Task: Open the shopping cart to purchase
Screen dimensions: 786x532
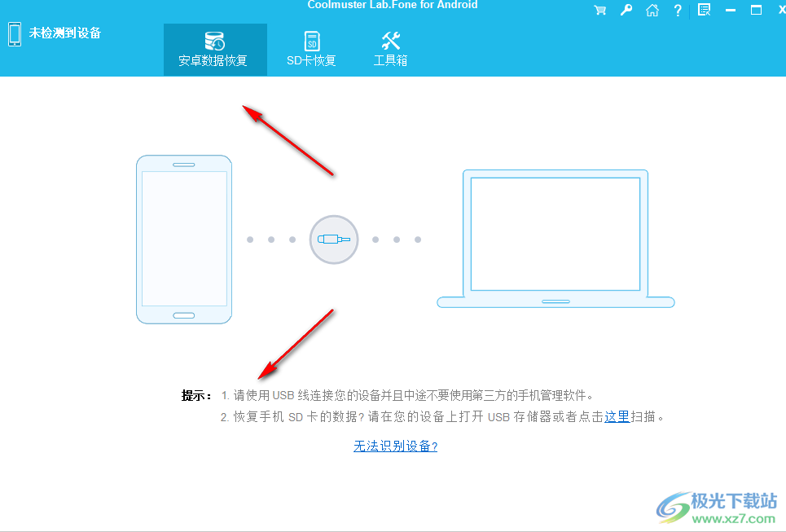Action: tap(600, 11)
